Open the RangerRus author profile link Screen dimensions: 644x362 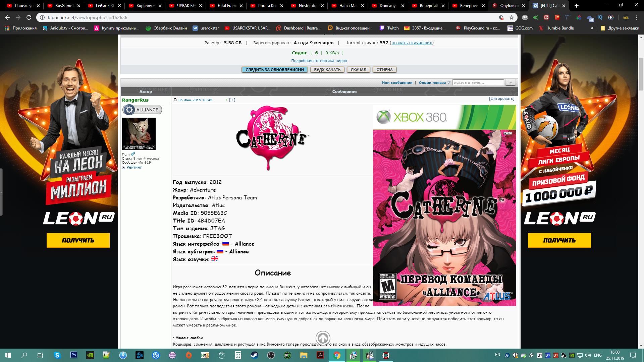pos(135,100)
